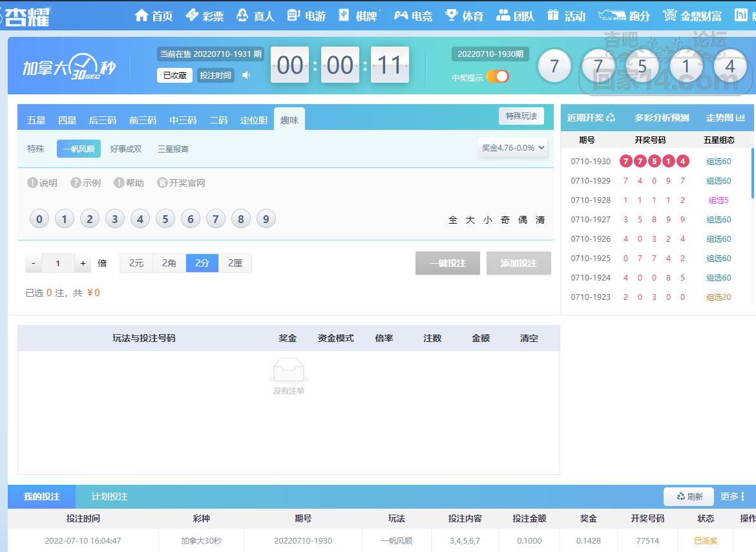756x552 pixels.
Task: Select the 2元 amount mode
Action: pyautogui.click(x=136, y=263)
